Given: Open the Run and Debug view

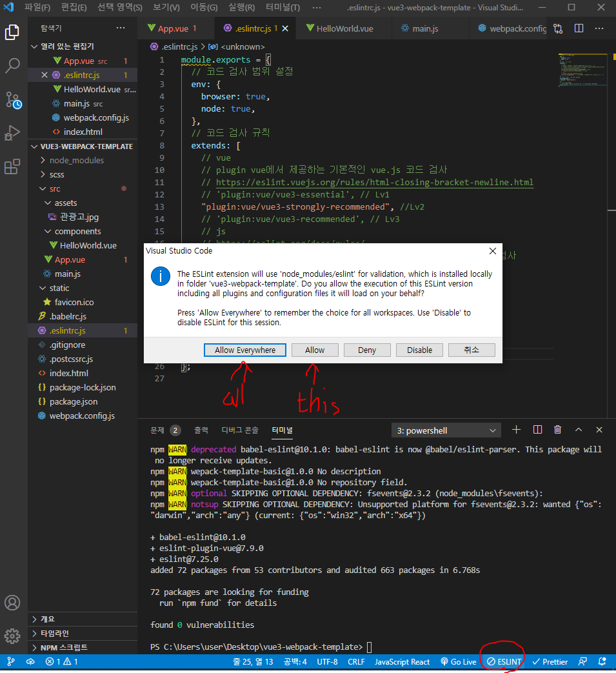Looking at the screenshot, I should [12, 133].
